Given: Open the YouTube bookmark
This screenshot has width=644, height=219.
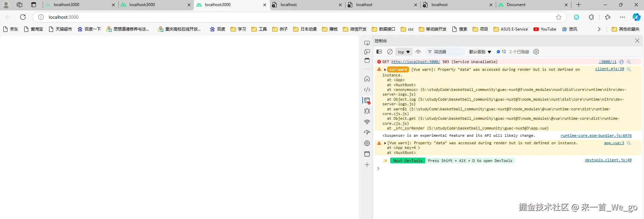Looking at the screenshot, I should 545,29.
